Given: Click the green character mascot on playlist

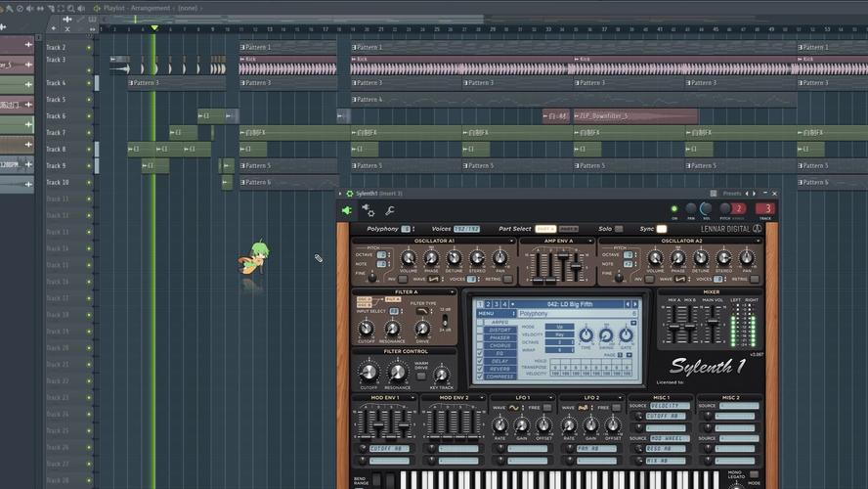Looking at the screenshot, I should point(254,258).
